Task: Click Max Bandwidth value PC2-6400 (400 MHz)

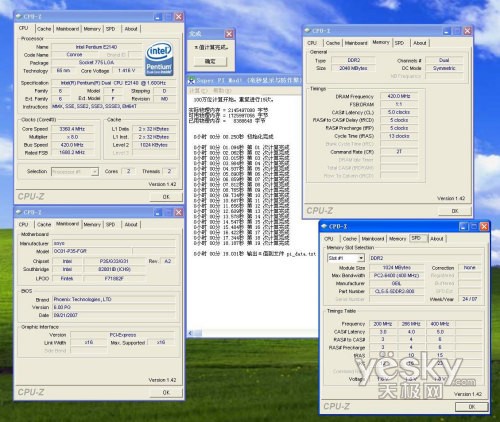Action: [x=396, y=276]
